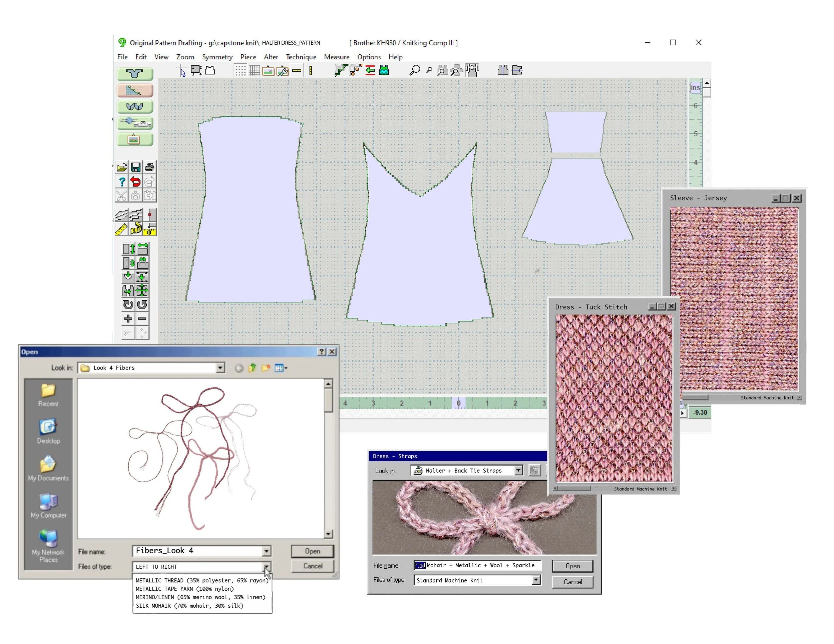Open the Symmetry menu
Image resolution: width=834 pixels, height=644 pixels.
pos(217,57)
